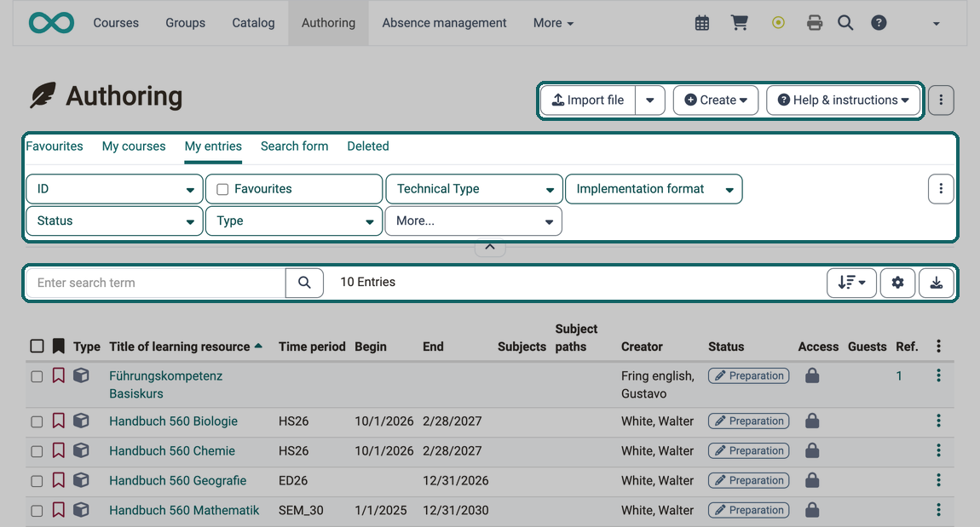Viewport: 980px width, 527px height.
Task: Click course type cube icon for Handbuch 560 Chemie
Action: [x=81, y=450]
